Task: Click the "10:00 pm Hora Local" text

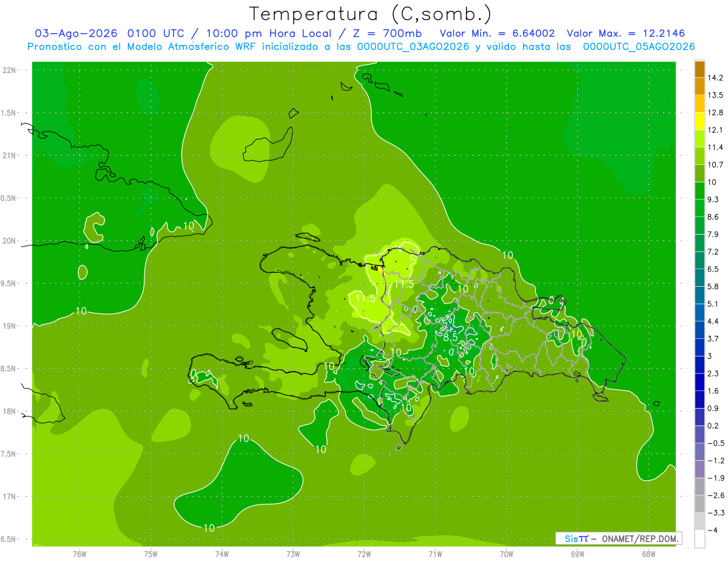Action: 269,33
